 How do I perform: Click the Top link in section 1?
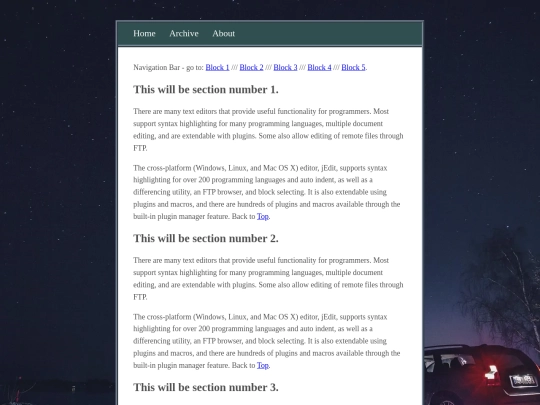[x=263, y=216]
